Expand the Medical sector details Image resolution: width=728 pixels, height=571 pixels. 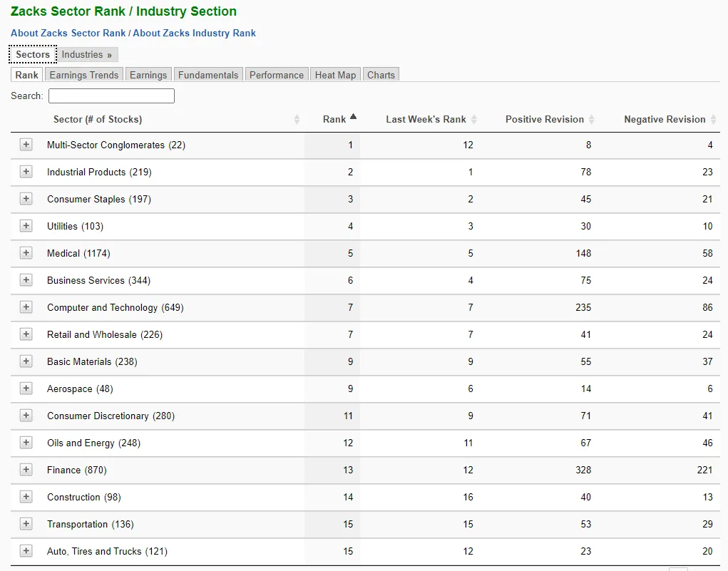click(26, 253)
